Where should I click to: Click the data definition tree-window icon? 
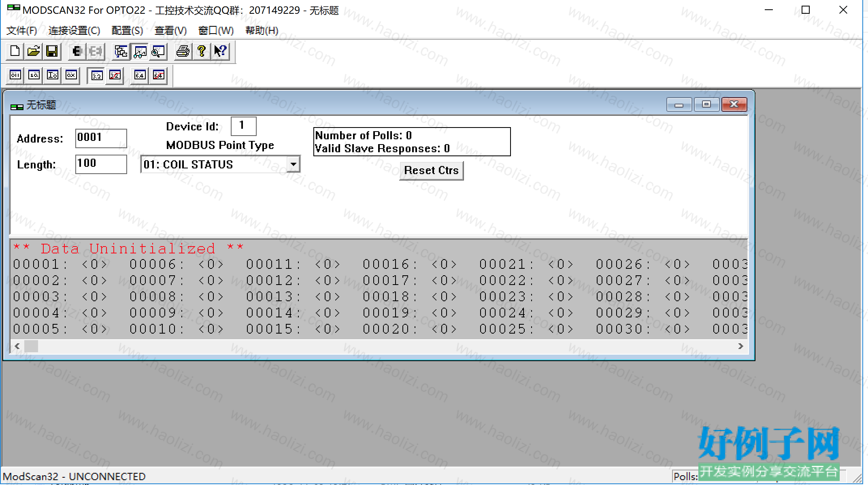tap(121, 51)
